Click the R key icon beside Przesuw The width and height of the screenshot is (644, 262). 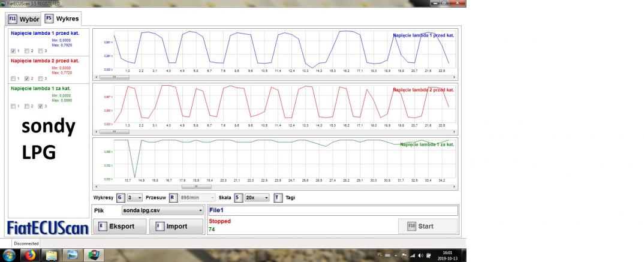point(172,197)
